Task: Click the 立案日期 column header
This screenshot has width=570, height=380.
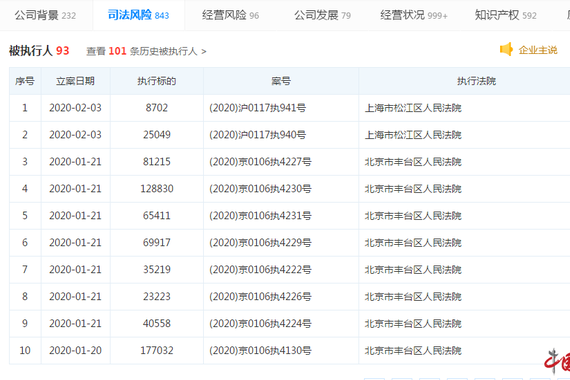Action: (75, 81)
